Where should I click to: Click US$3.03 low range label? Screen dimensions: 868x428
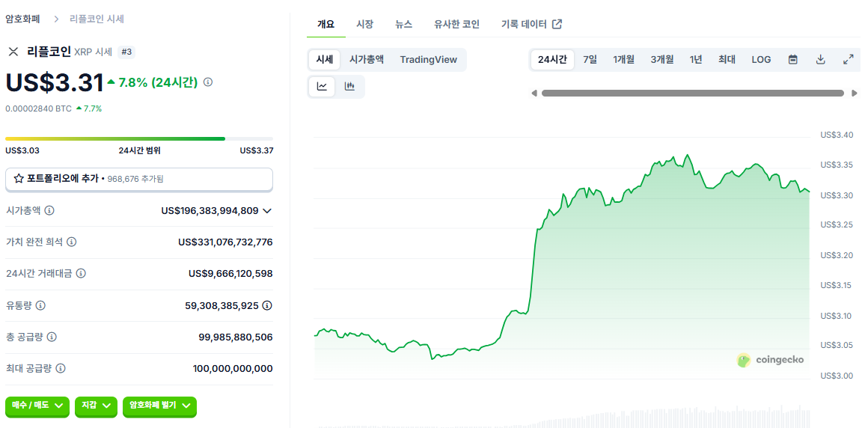[22, 150]
